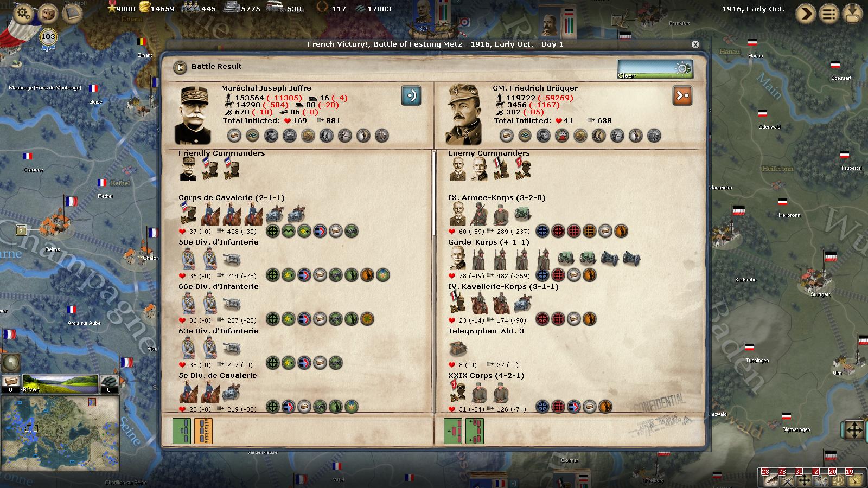This screenshot has height=488, width=868.
Task: Click the Europe minimap
Action: click(x=60, y=434)
